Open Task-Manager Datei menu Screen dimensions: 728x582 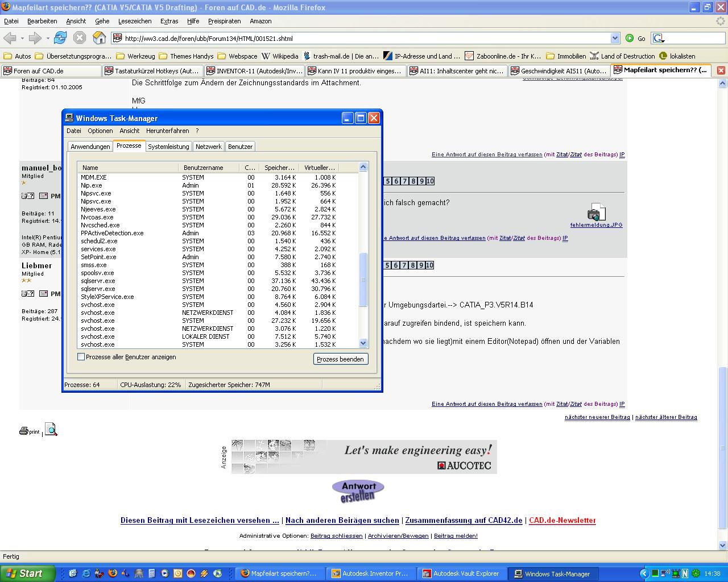tap(74, 131)
